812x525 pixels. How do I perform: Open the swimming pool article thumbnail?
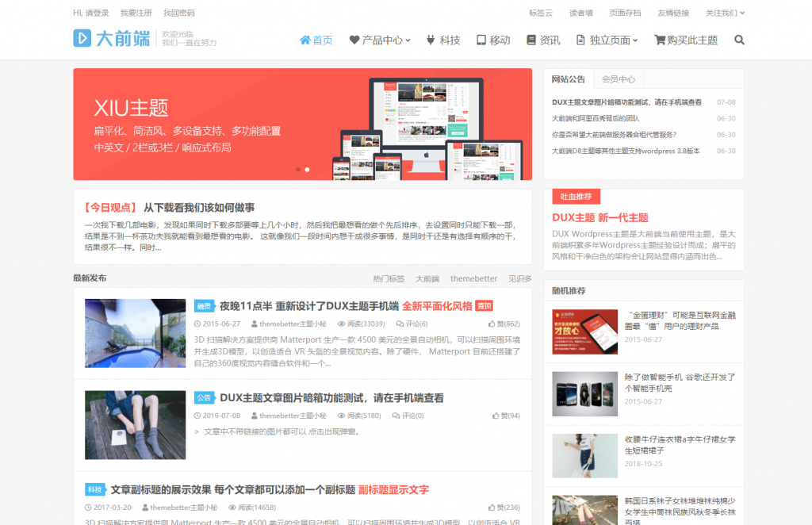135,333
